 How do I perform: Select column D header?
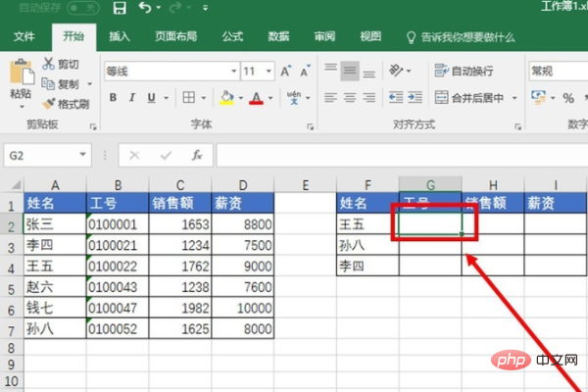point(243,185)
